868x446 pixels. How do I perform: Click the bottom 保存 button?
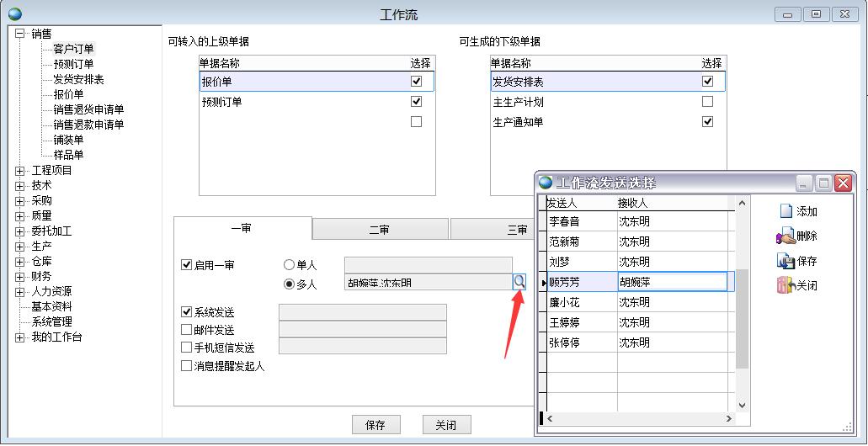[x=375, y=425]
